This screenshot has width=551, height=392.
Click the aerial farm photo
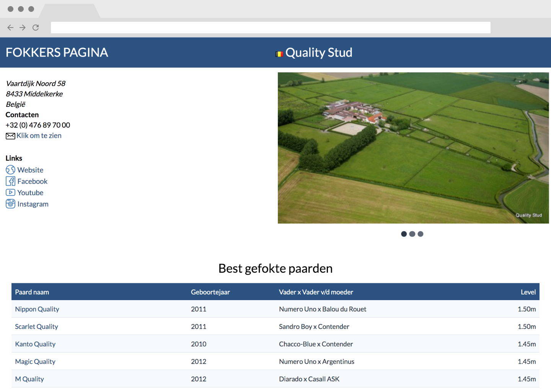[x=413, y=148]
